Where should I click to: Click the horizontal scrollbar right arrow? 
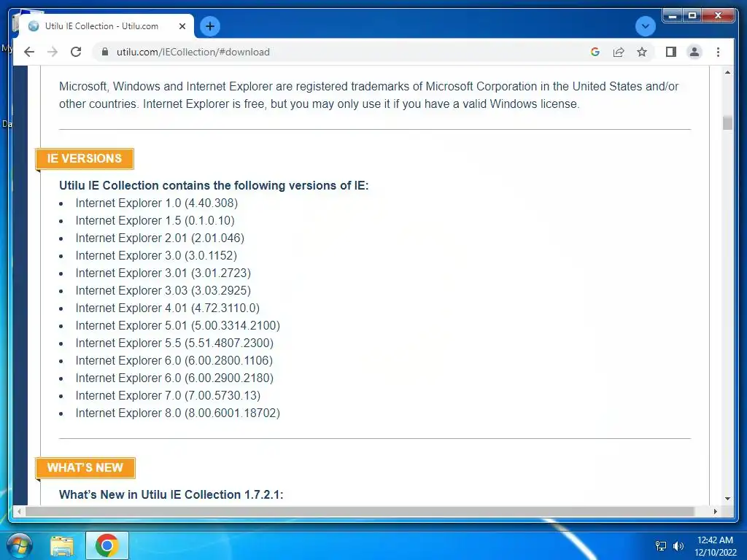[715, 511]
